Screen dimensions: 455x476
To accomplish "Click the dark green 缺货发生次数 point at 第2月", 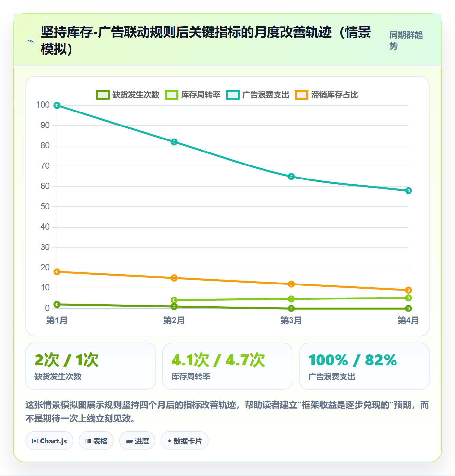I will 174,306.
